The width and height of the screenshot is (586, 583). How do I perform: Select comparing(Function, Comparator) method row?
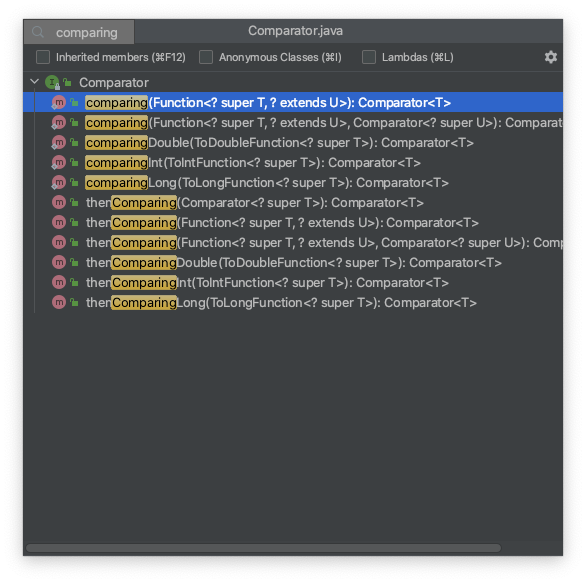click(x=293, y=123)
